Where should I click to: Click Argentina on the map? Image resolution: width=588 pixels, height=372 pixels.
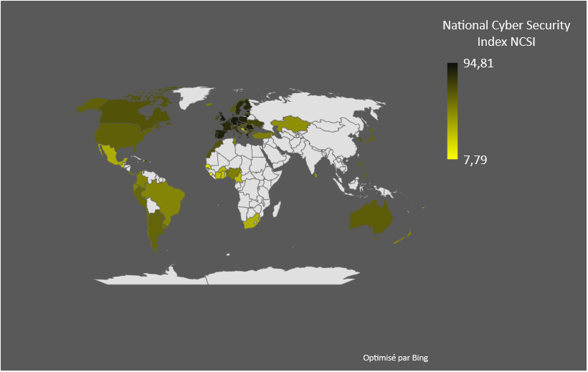[154, 228]
